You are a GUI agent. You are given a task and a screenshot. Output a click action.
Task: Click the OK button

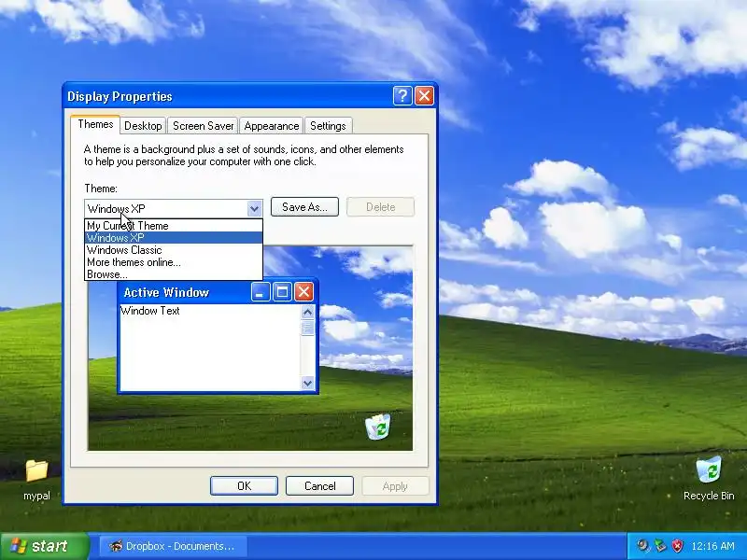click(x=244, y=485)
